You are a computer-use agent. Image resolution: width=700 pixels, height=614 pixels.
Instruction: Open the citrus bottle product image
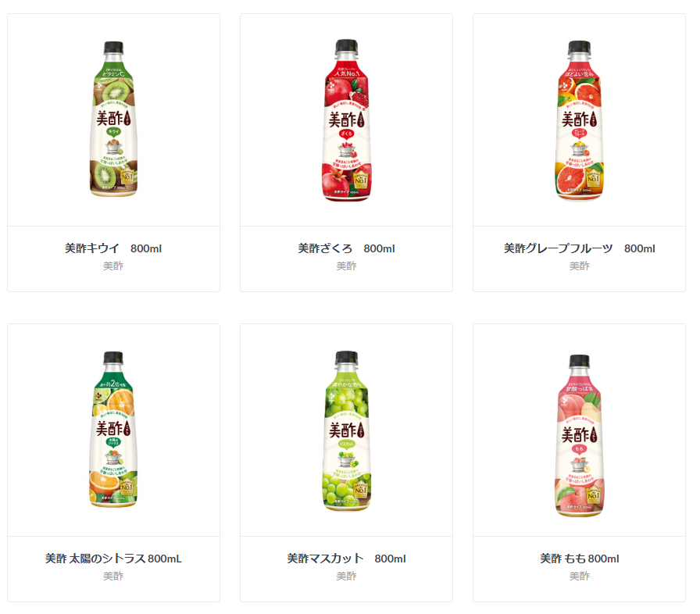[x=113, y=430]
